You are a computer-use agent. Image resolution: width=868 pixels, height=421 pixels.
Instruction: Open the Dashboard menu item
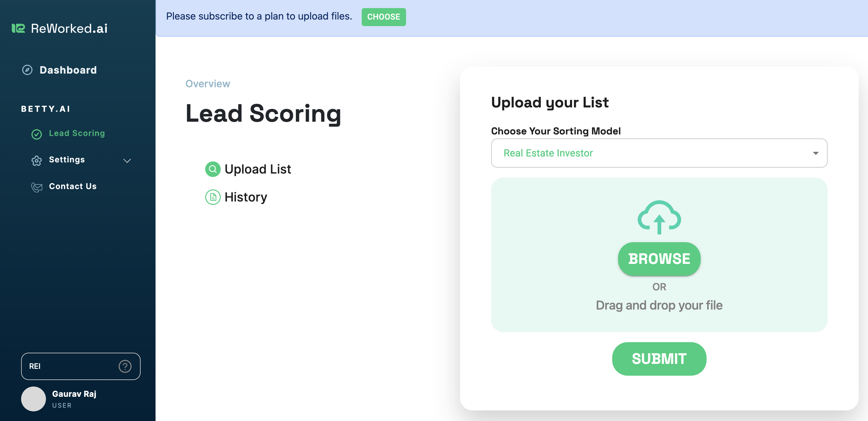68,70
